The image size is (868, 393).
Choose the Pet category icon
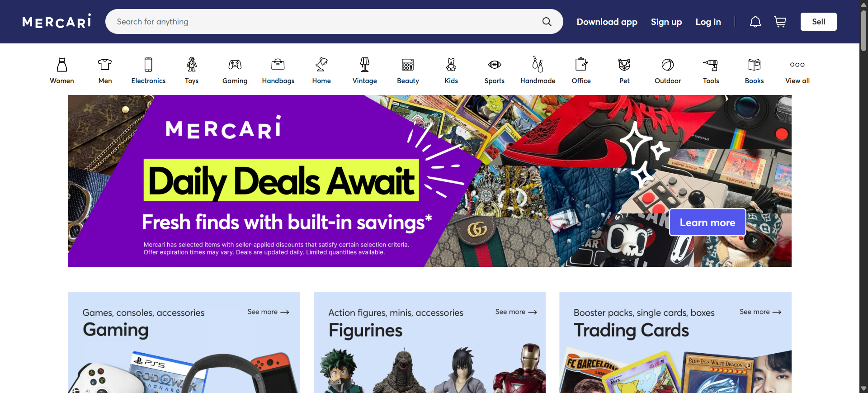click(624, 65)
